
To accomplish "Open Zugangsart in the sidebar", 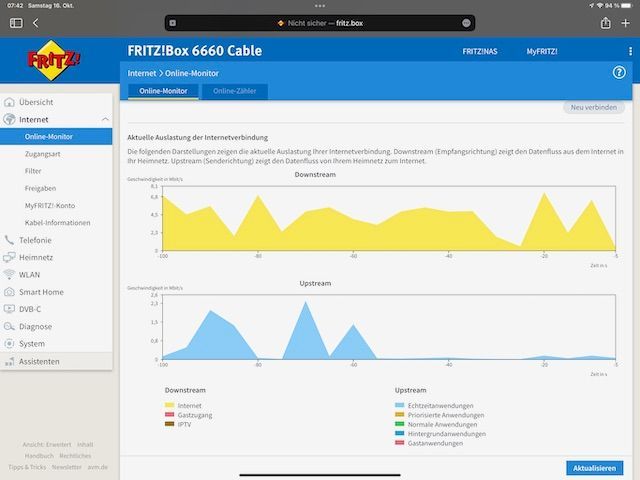I will [42, 154].
